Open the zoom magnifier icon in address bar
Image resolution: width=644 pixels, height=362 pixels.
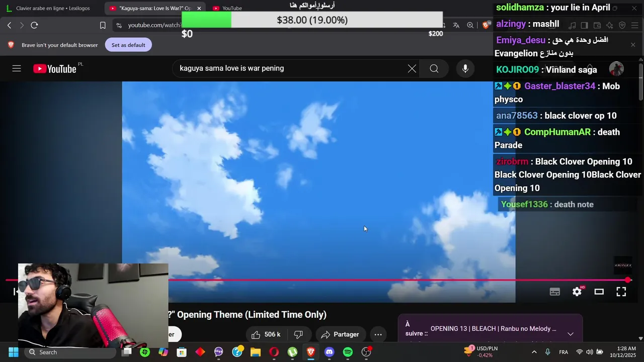(470, 25)
